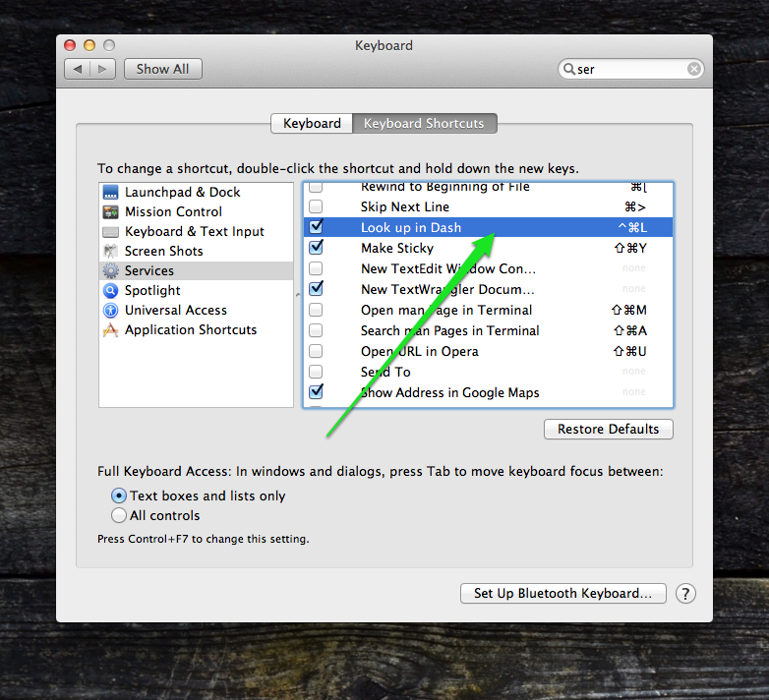Click Set Up Bluetooth Keyboard button

coord(562,594)
